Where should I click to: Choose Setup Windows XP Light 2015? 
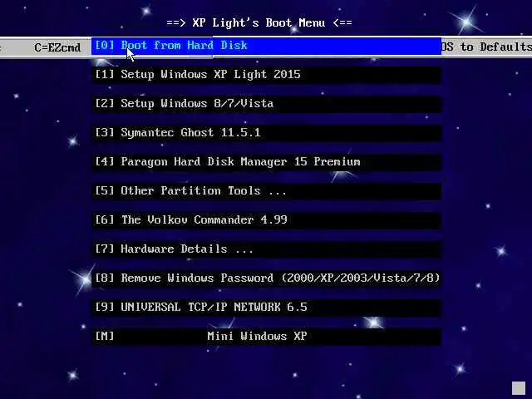click(x=266, y=75)
